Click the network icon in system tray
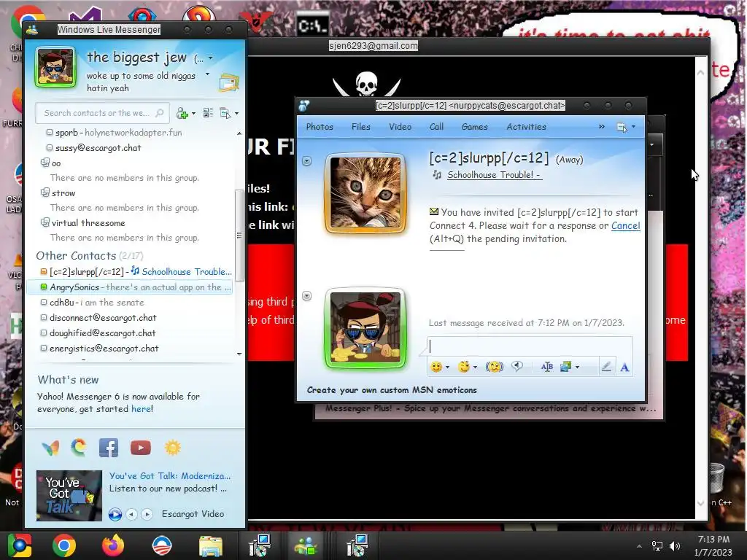 657,545
